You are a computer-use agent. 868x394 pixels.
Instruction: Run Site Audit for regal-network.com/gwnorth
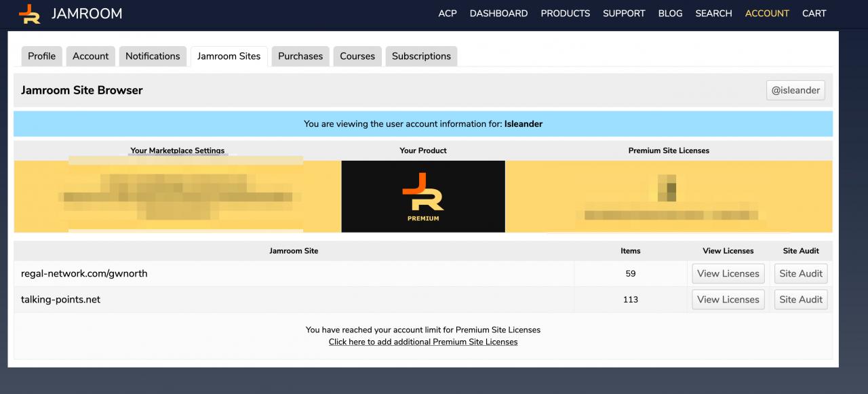[x=801, y=274]
